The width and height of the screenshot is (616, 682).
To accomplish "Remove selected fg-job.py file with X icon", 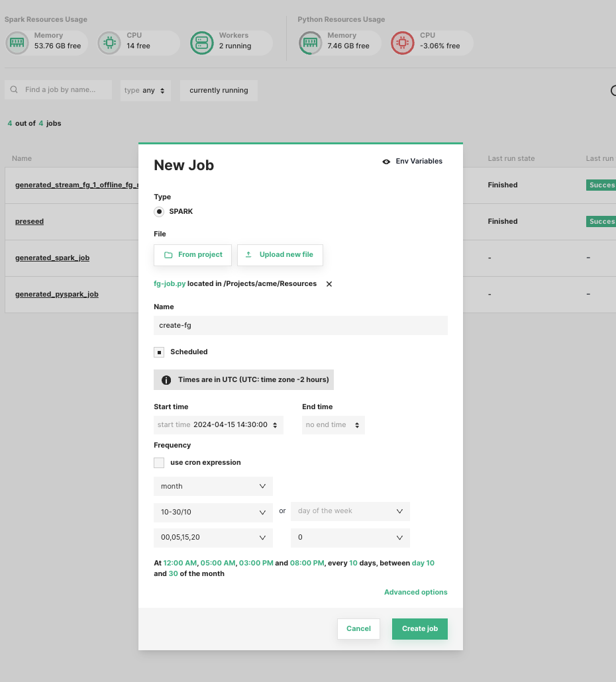I will [x=329, y=284].
